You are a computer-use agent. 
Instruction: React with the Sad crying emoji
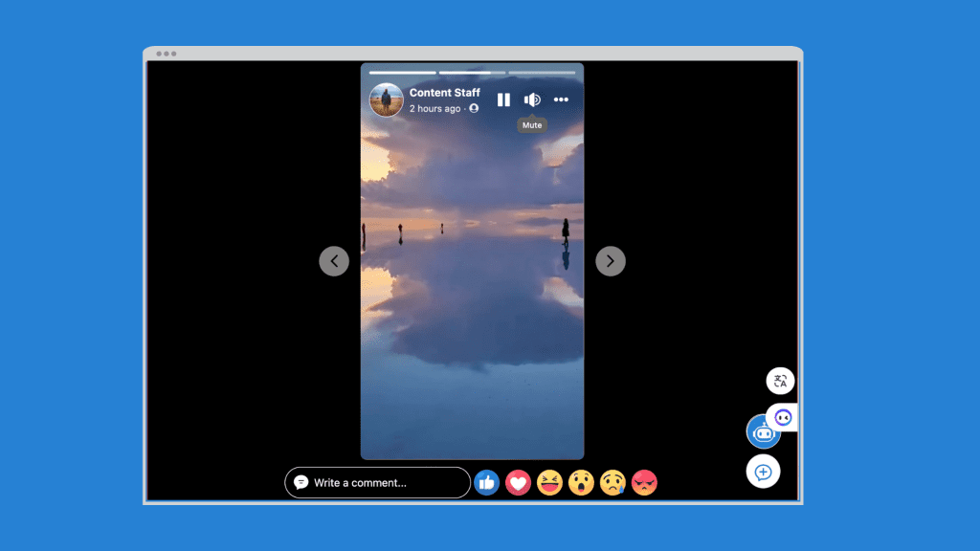(612, 483)
